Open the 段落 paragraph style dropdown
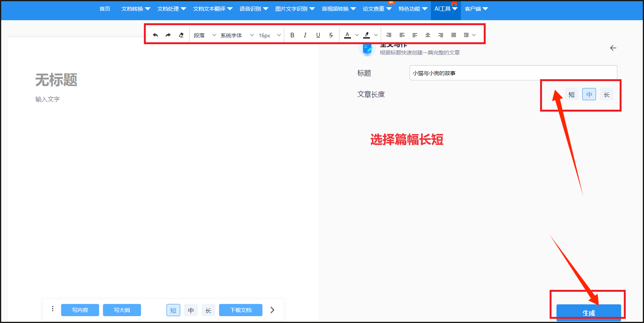This screenshot has width=644, height=323. click(205, 35)
